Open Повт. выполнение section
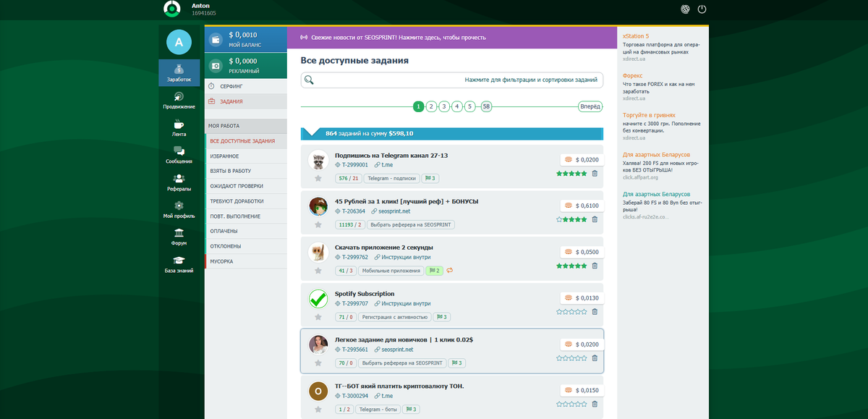Screen dimensions: 868x419 (x=246, y=216)
